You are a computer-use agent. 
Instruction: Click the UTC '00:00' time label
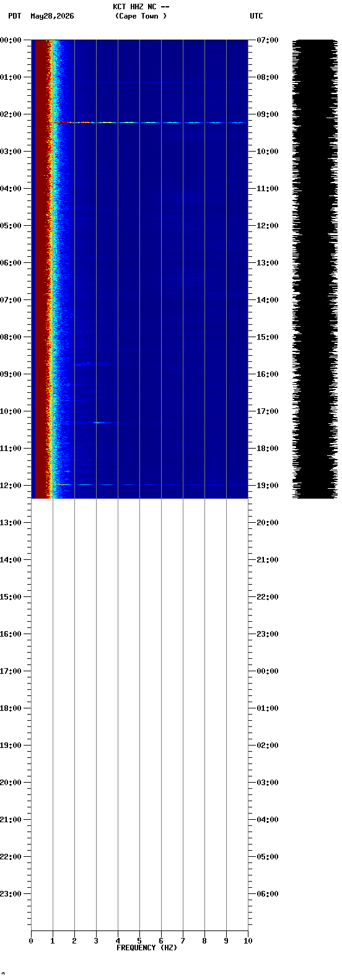pos(268,671)
